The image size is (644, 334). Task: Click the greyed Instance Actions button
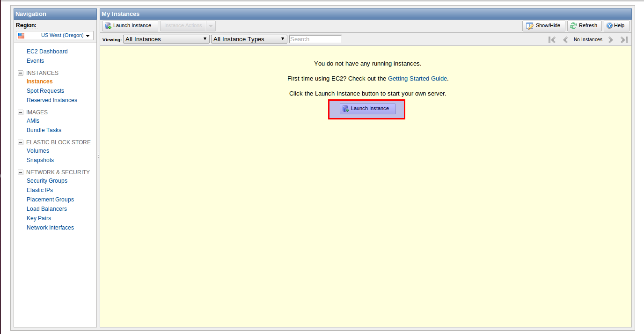[x=183, y=26]
